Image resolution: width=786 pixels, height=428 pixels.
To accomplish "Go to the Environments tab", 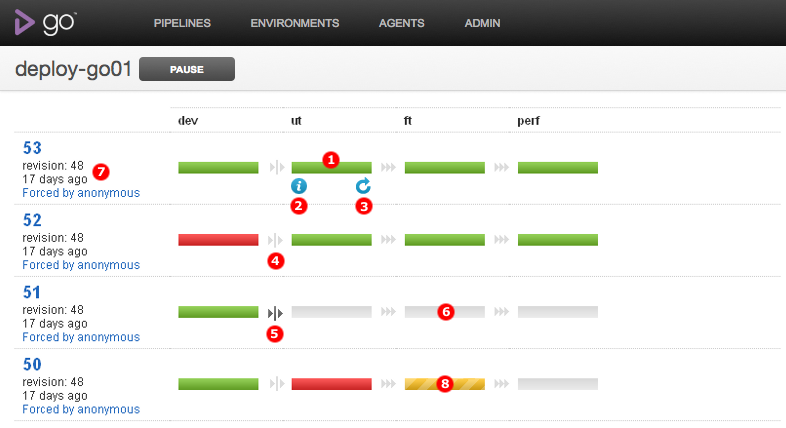I will click(x=294, y=23).
